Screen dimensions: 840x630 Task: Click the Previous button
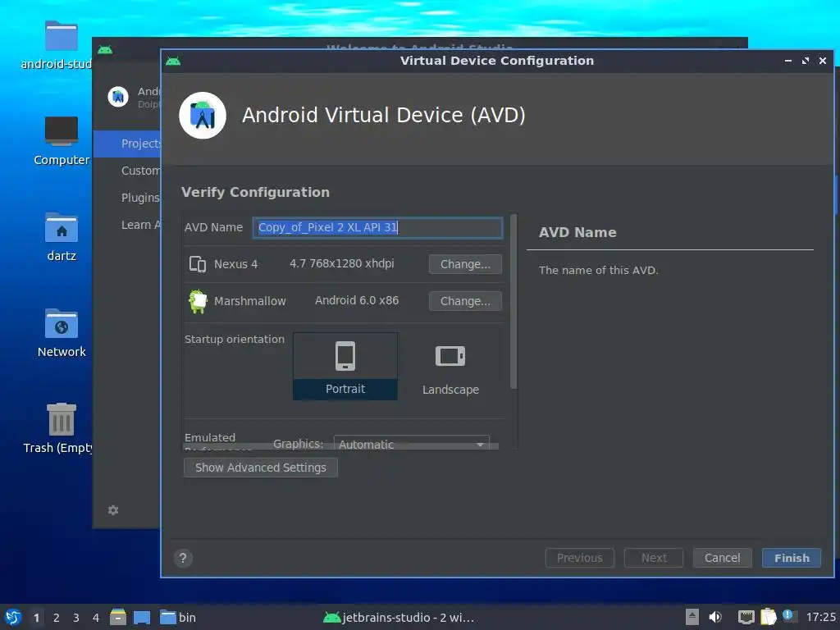click(x=580, y=558)
